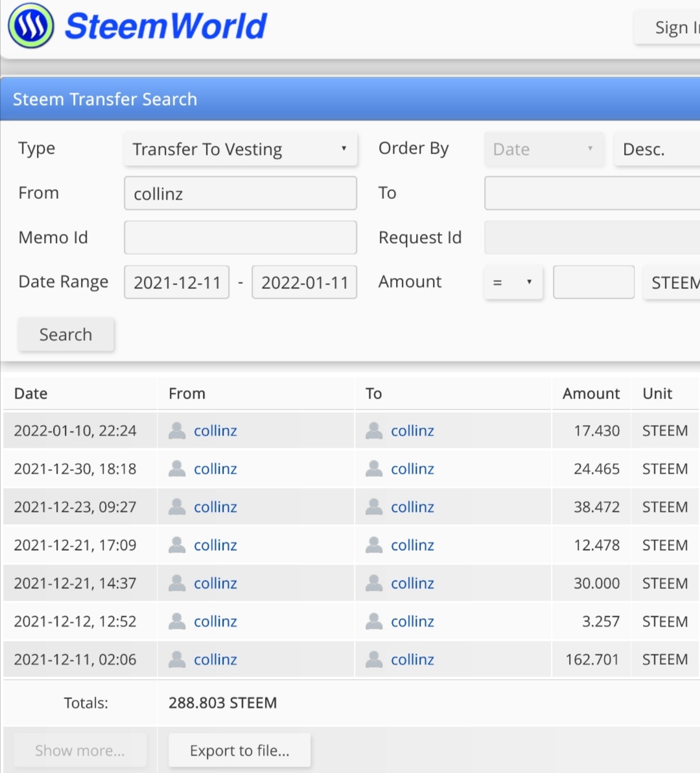Click From user avatar icon in 2021-12-12 row
The height and width of the screenshot is (773, 700).
(177, 621)
